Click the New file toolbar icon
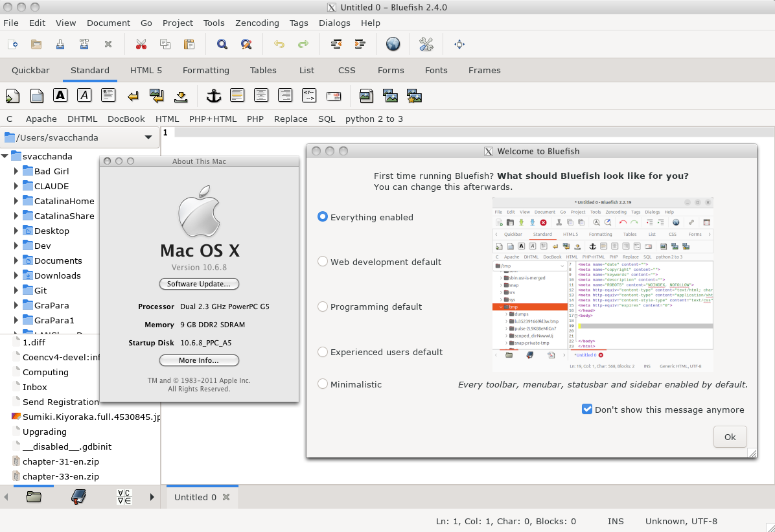This screenshot has height=532, width=775. [13, 45]
